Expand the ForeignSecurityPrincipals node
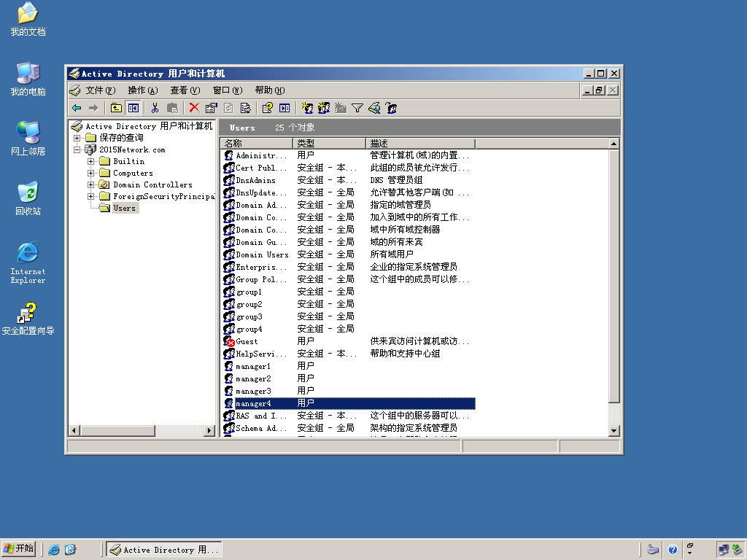Viewport: 747px width, 560px height. (90, 196)
